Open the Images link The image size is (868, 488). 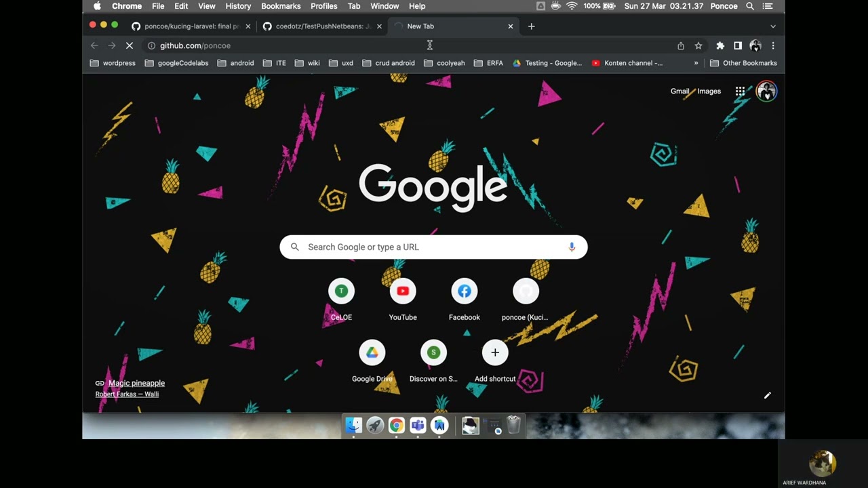[709, 91]
